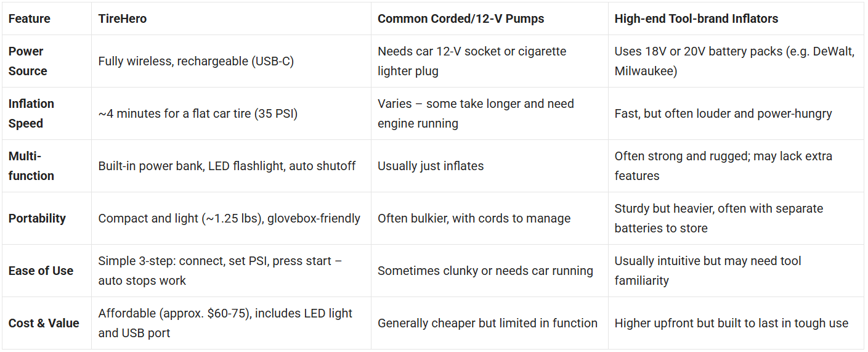This screenshot has width=868, height=352.
Task: Click the Feature column header
Action: coord(30,18)
